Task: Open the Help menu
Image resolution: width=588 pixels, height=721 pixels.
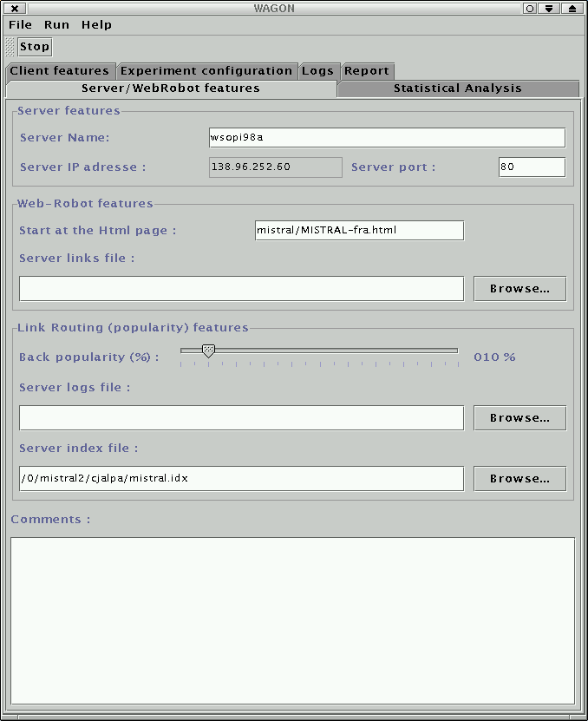Action: (96, 25)
